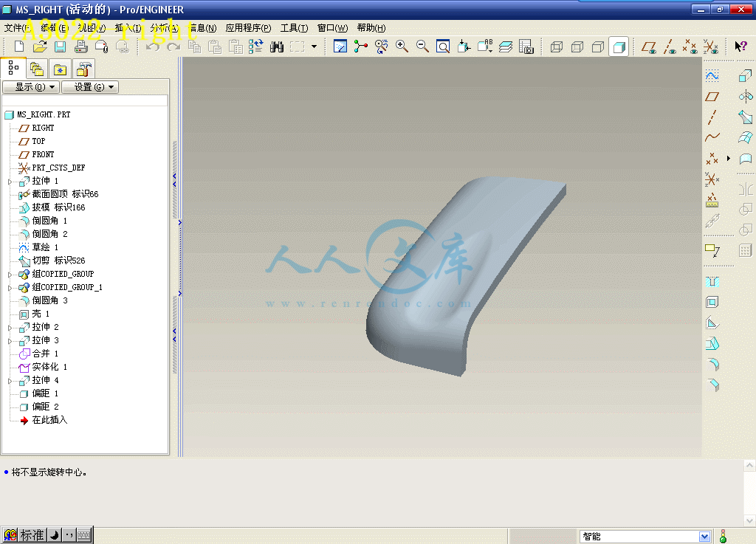
Task: Select the 实体化 1 feature
Action: (49, 367)
